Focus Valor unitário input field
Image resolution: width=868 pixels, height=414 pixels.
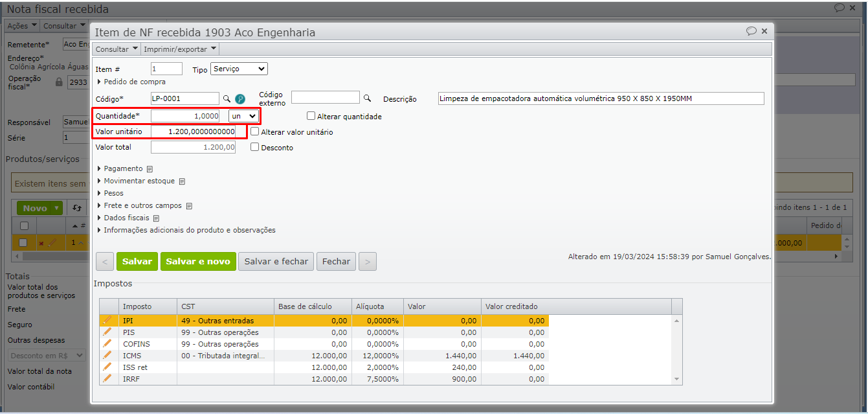point(194,132)
